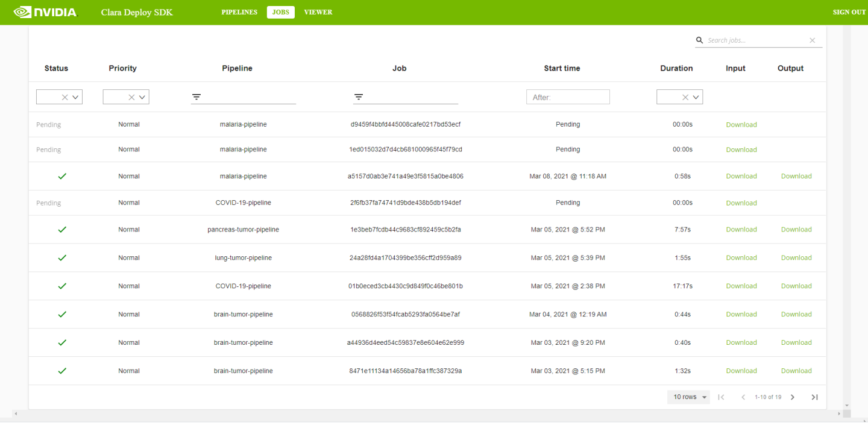Clear search with the X icon
868x425 pixels.
812,40
